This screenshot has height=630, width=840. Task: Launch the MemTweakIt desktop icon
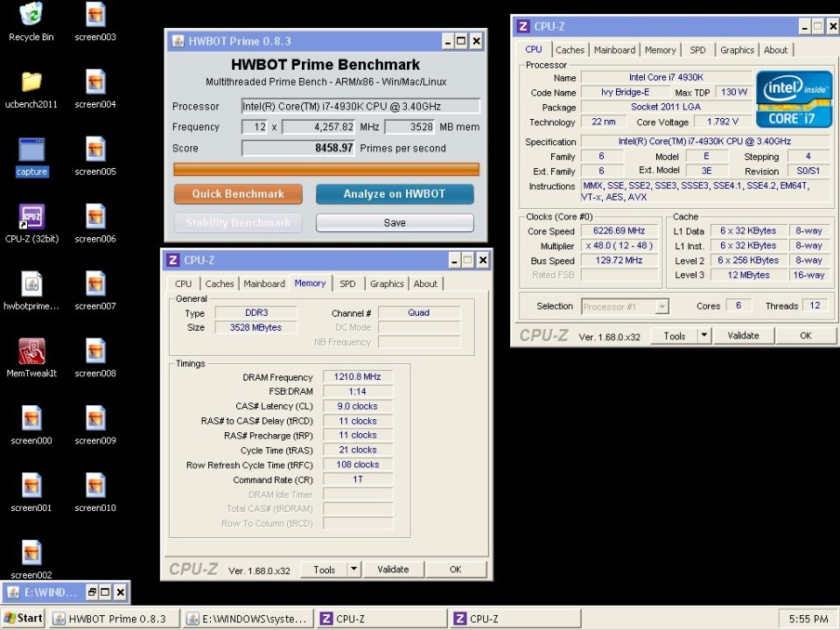point(31,351)
